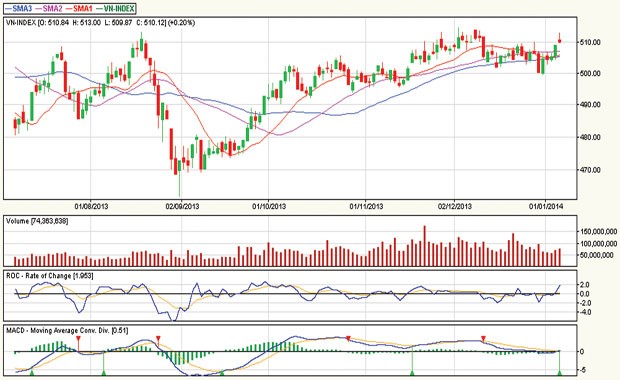Click the 500.00 price axis label
The image size is (620, 380).
pos(590,73)
